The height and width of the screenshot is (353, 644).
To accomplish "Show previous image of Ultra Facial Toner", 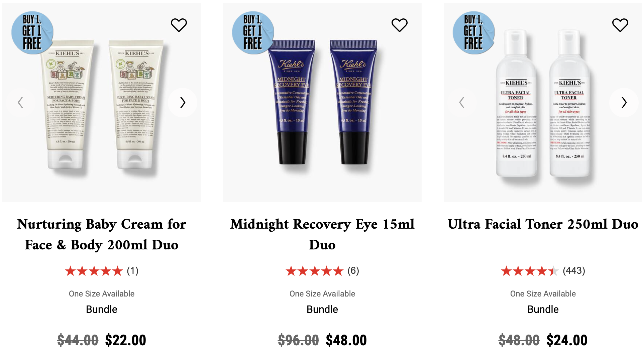I will (x=462, y=102).
